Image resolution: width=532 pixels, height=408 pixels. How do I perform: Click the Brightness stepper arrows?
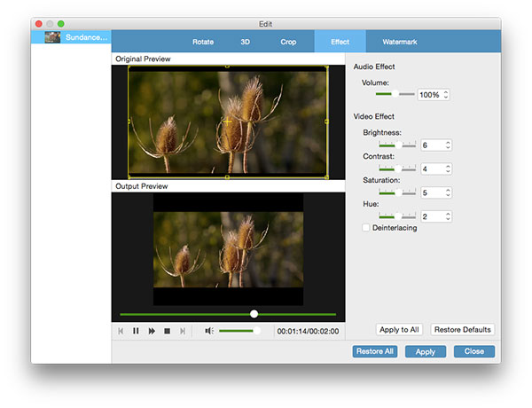tap(448, 145)
